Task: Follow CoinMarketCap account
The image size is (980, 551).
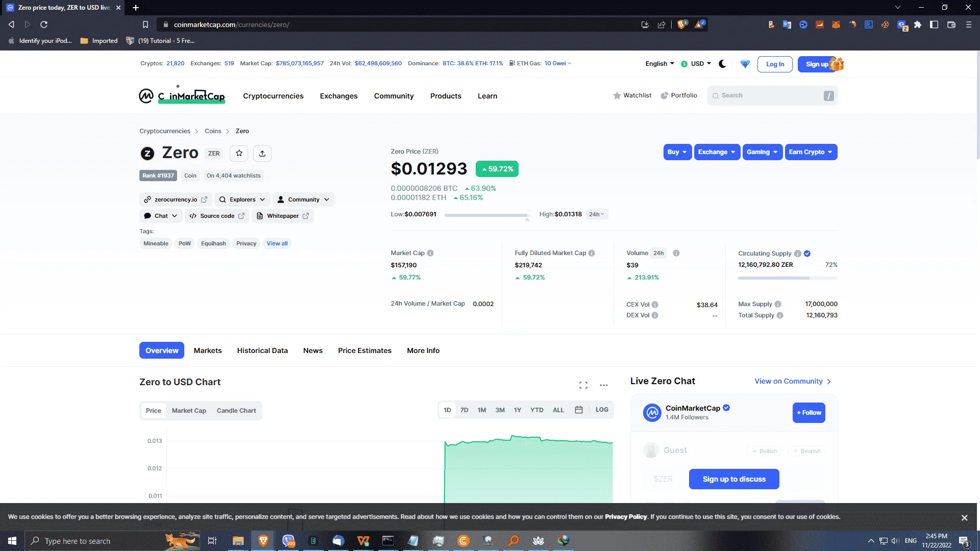Action: click(x=809, y=413)
